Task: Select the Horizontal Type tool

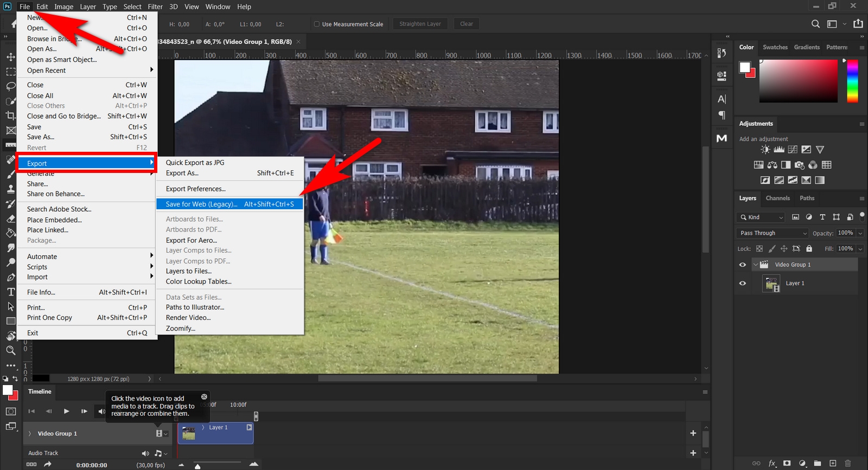Action: coord(10,292)
